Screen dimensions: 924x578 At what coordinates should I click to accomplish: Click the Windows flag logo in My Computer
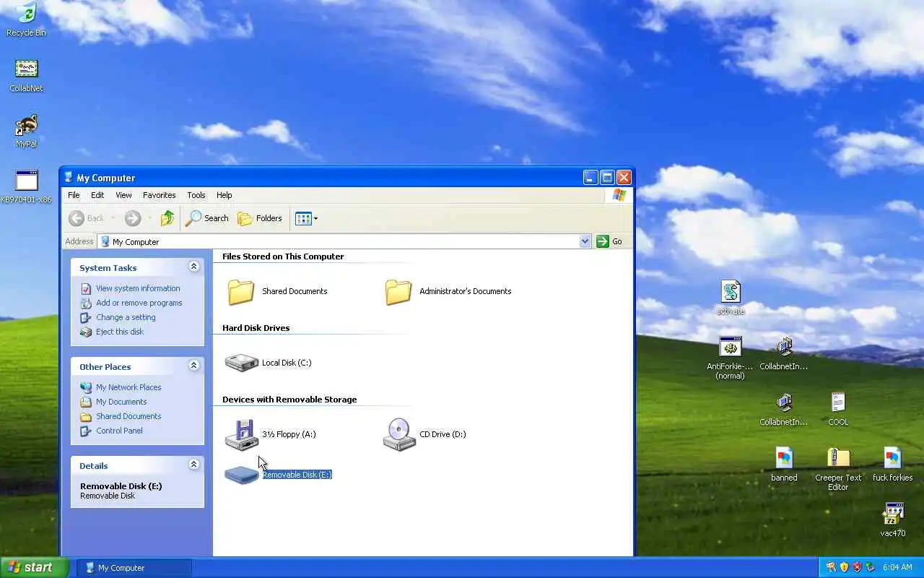(619, 195)
